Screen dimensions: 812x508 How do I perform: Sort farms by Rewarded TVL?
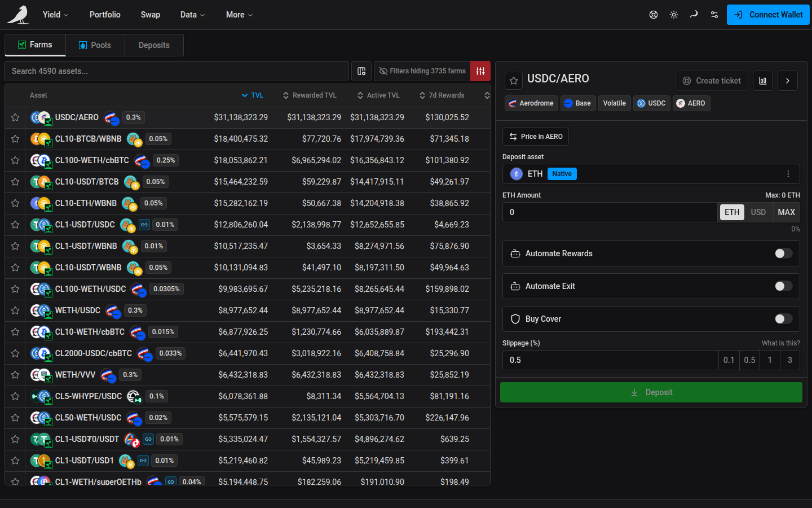[x=310, y=95]
